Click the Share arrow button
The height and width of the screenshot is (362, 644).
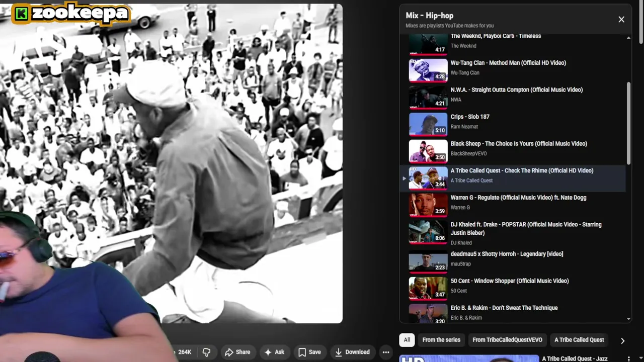tap(237, 352)
